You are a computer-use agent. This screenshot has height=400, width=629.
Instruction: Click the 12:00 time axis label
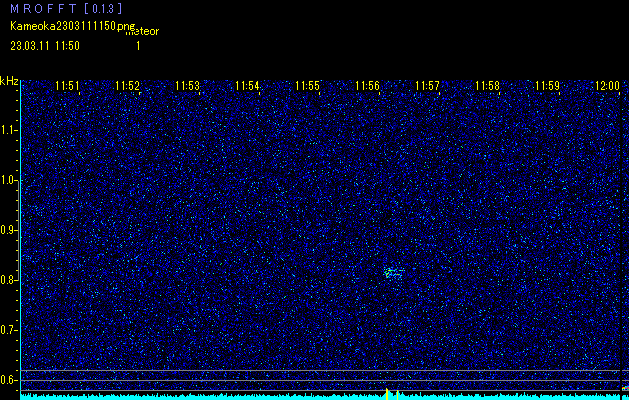[x=607, y=86]
